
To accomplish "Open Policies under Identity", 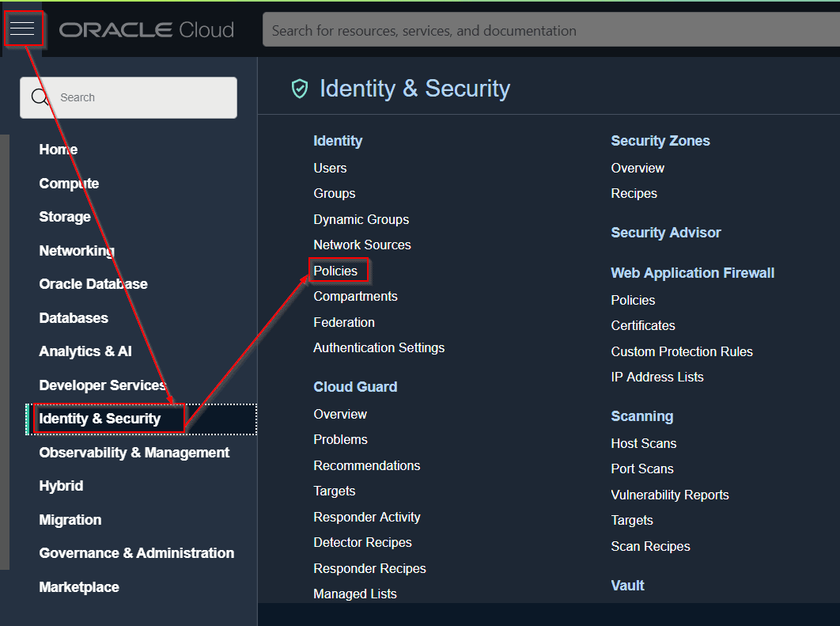I will (335, 271).
